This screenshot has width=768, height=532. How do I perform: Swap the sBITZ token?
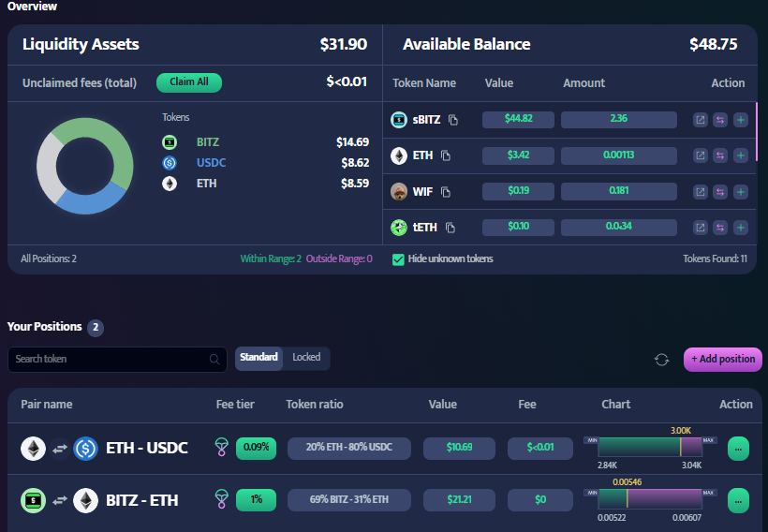[720, 120]
